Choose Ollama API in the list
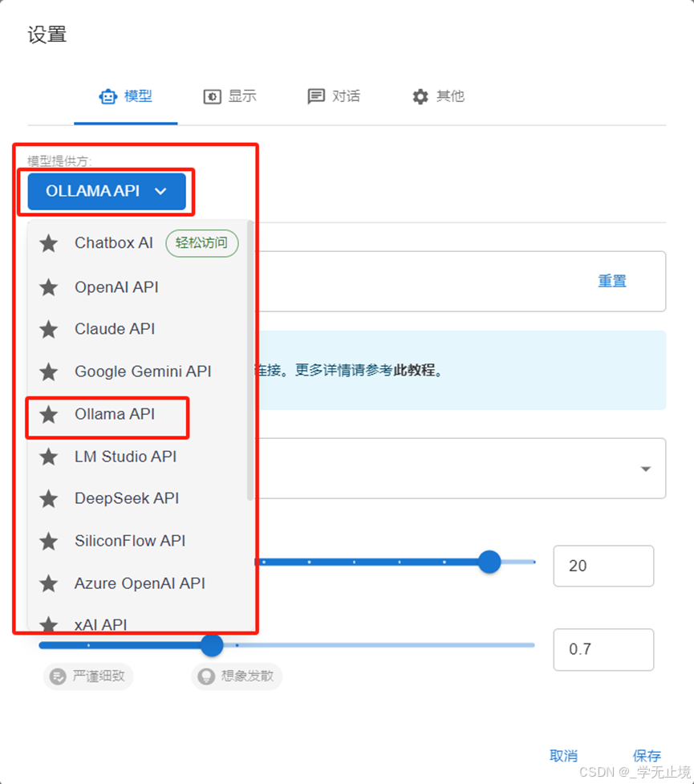Viewport: 694px width, 784px height. point(138,415)
